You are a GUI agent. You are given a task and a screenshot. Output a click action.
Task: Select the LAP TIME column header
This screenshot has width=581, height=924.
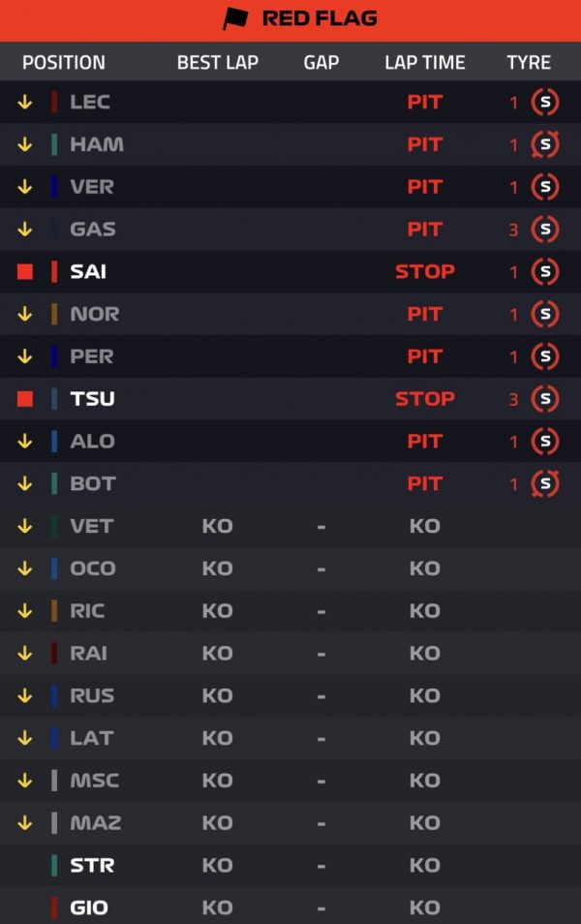click(425, 62)
